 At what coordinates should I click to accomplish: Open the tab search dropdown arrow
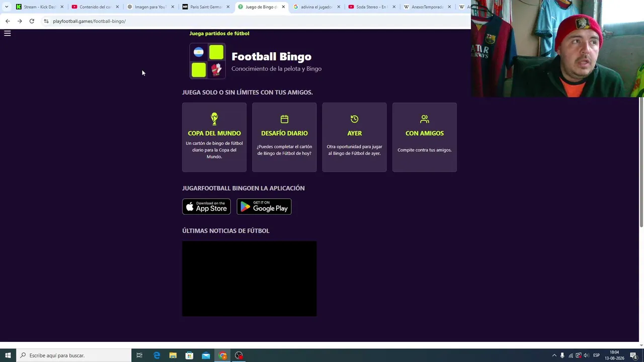point(7,7)
